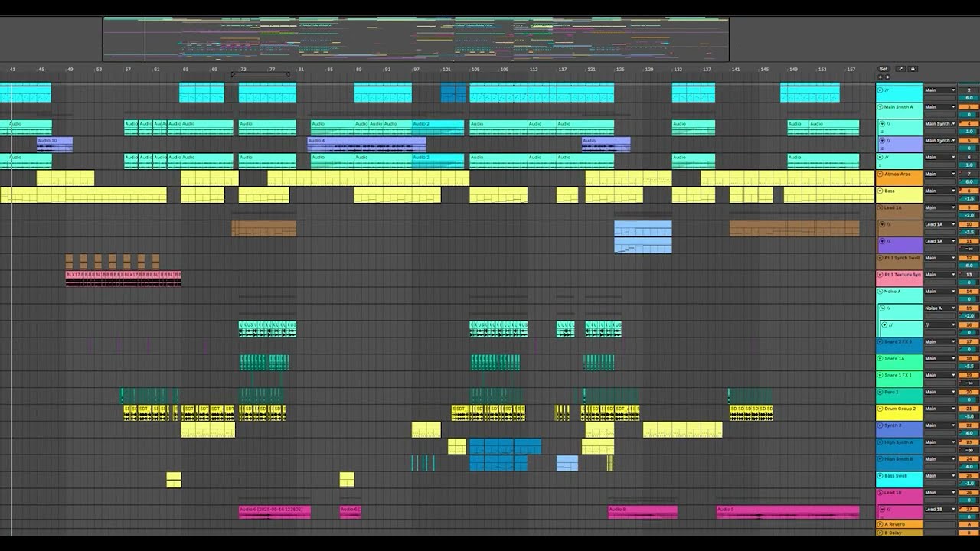Click the Bass track volume value -1.5
Screen dimensions: 980x551
coord(969,199)
